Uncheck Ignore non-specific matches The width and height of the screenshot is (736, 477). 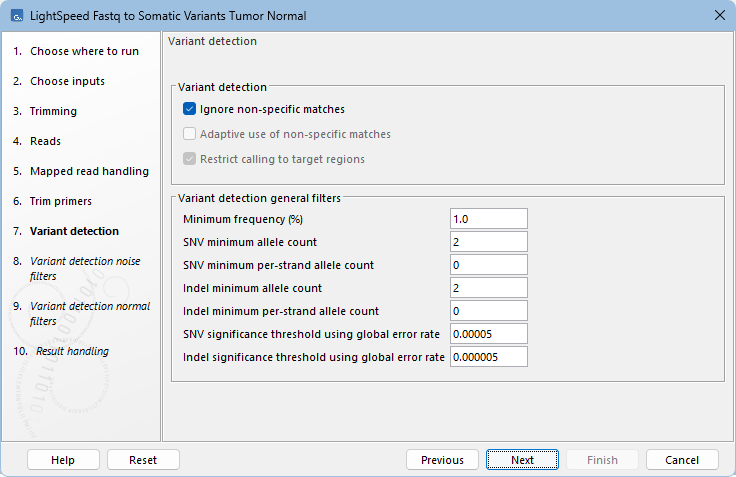click(x=189, y=109)
